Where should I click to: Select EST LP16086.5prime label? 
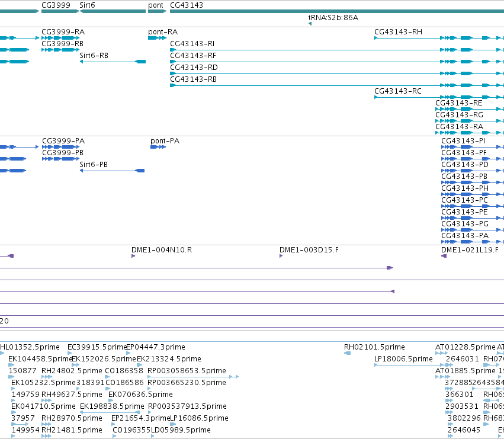tap(199, 418)
